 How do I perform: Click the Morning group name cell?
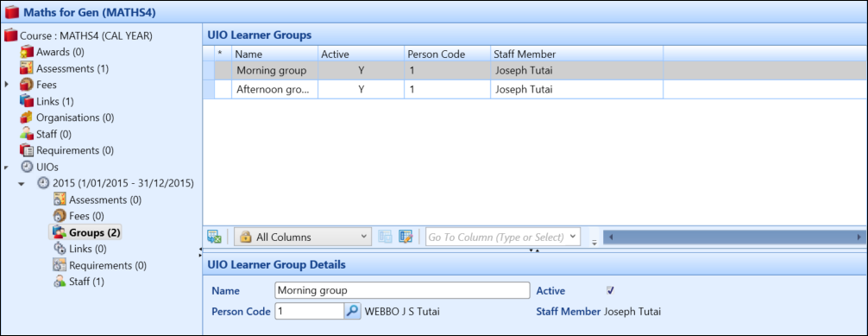tap(275, 71)
